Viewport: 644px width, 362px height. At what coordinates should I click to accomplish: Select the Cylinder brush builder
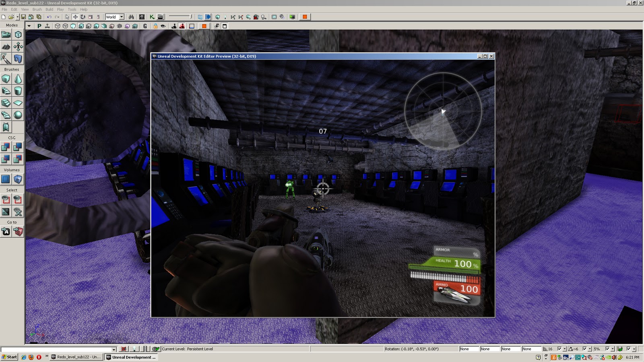point(18,91)
